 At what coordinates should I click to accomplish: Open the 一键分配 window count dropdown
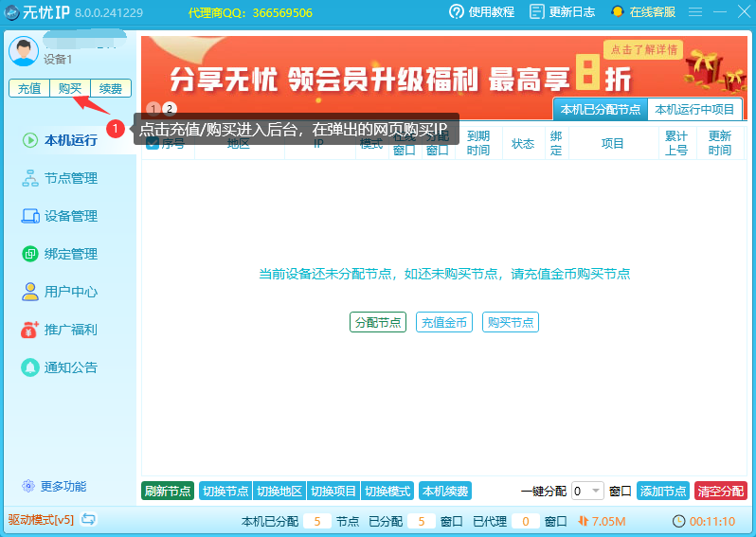pos(587,492)
